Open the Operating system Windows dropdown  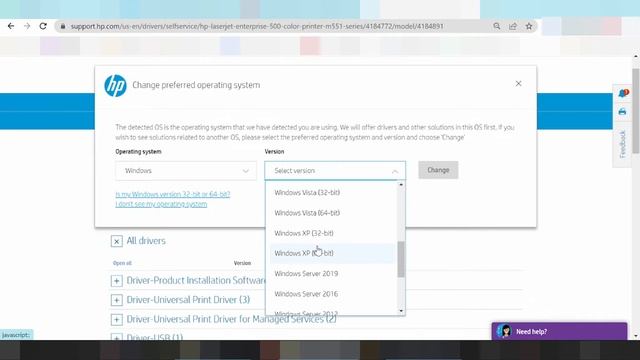pos(186,171)
